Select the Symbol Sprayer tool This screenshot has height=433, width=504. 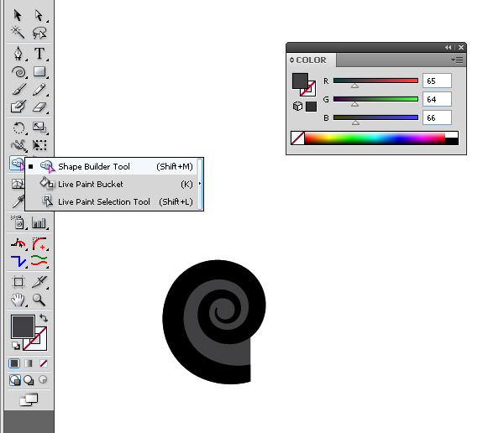tap(18, 222)
